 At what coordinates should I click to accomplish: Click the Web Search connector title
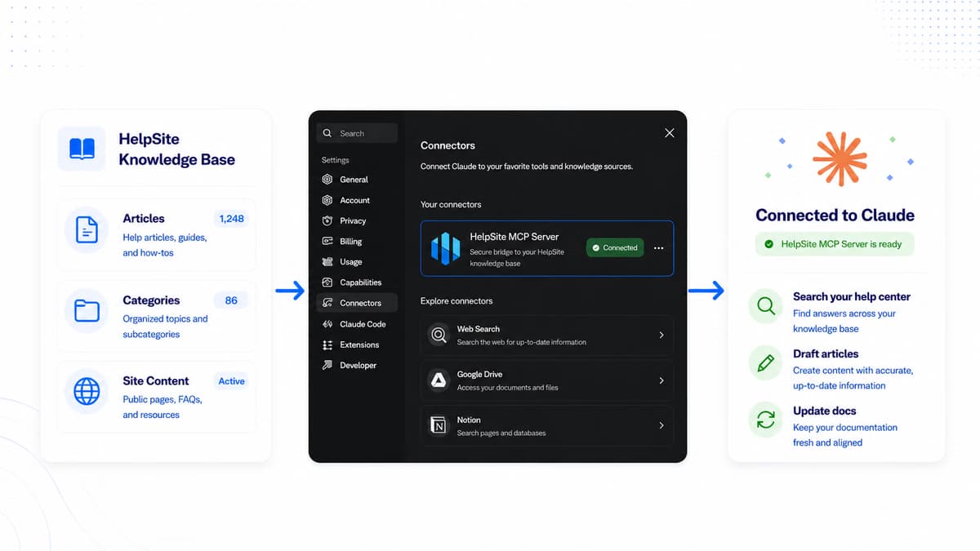click(x=479, y=329)
